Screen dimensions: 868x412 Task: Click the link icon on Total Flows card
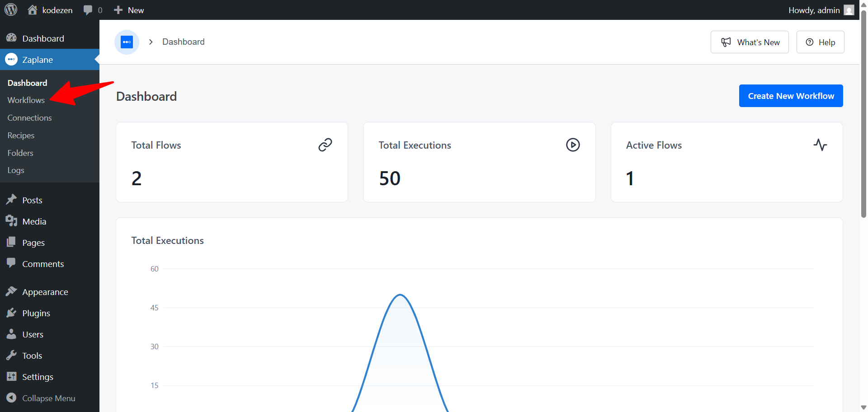325,145
